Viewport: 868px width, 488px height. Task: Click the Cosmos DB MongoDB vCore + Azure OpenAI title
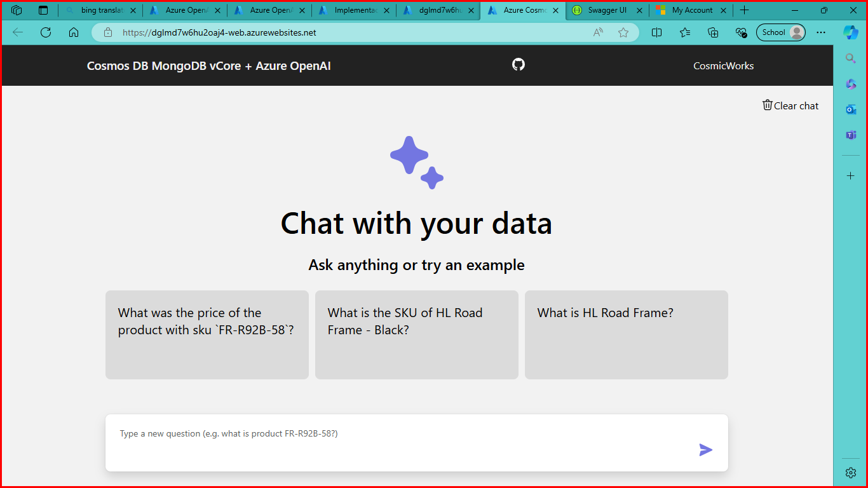pyautogui.click(x=208, y=65)
